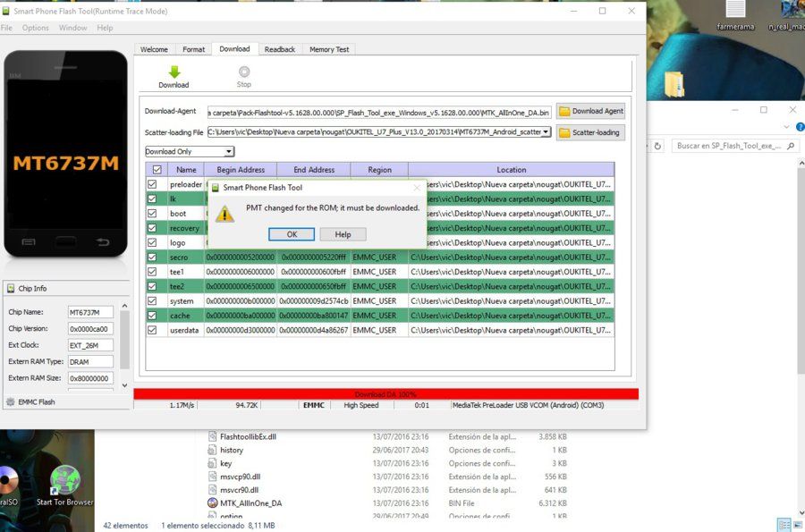The image size is (805, 532).
Task: Click the system begin address cell
Action: tap(241, 300)
